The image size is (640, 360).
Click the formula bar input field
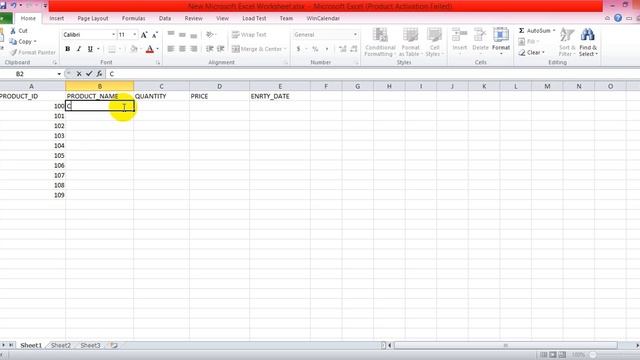372,74
